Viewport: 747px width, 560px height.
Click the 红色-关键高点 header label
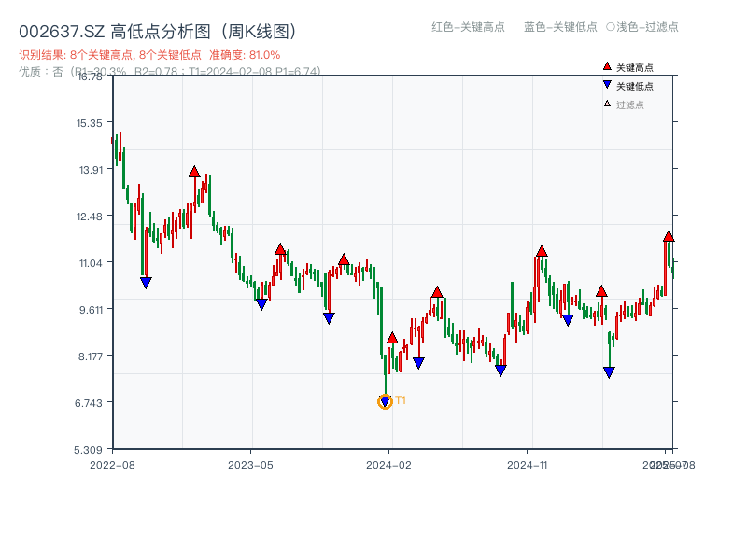click(x=468, y=27)
